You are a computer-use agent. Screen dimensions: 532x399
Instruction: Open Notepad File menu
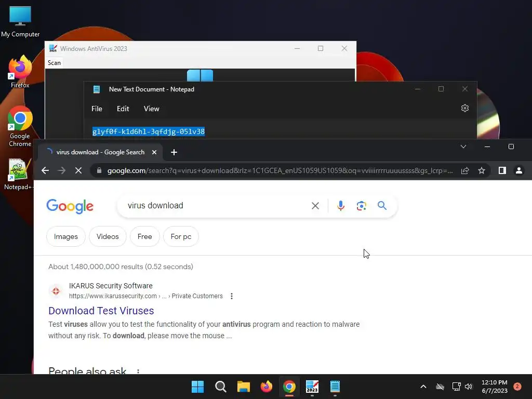point(97,109)
